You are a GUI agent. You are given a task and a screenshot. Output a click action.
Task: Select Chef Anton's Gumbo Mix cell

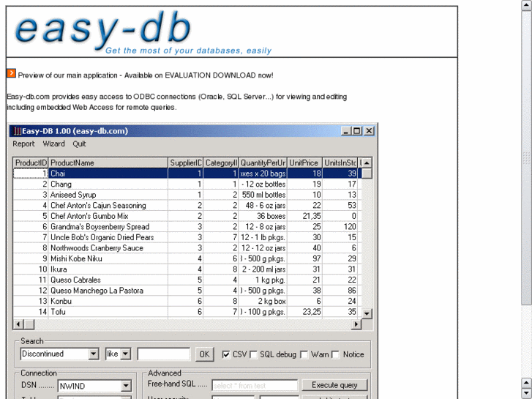108,216
